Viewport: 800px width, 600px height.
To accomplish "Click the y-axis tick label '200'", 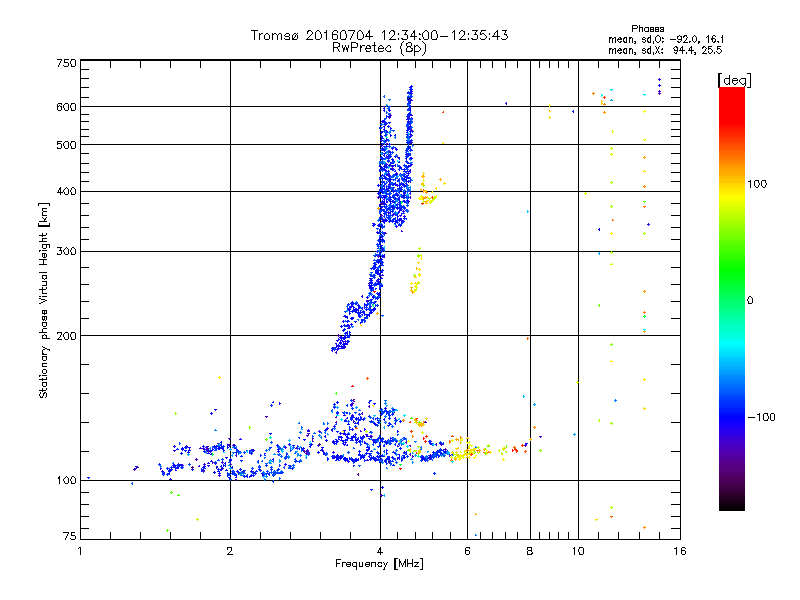I will pos(66,336).
